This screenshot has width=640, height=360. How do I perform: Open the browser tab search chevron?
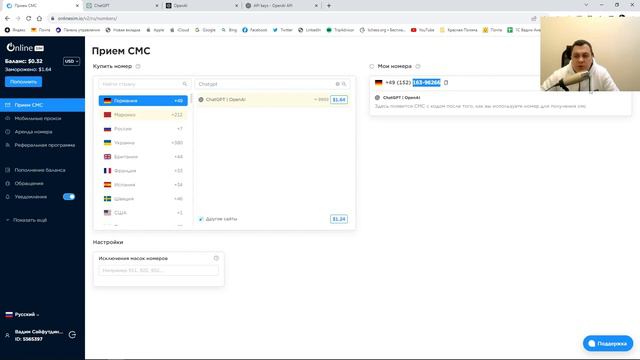pos(586,5)
